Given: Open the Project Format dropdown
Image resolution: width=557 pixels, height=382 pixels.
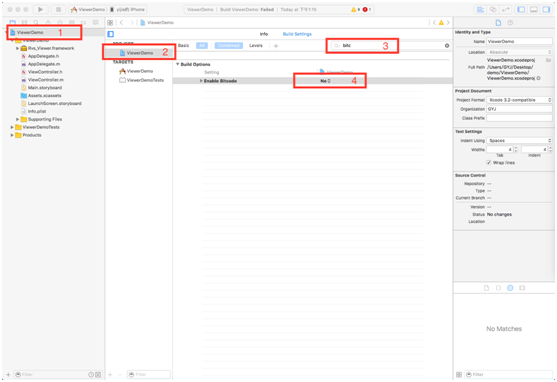Looking at the screenshot, I should (519, 100).
